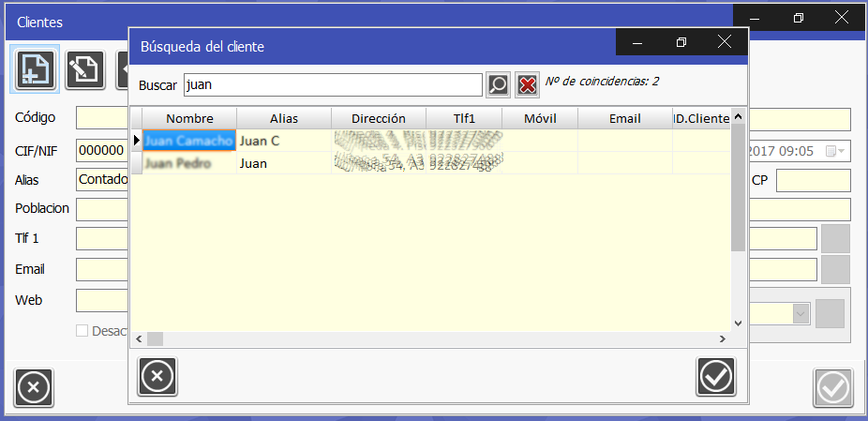The image size is (868, 421).
Task: Expand the combo box at the lower right of the form
Action: tap(801, 313)
